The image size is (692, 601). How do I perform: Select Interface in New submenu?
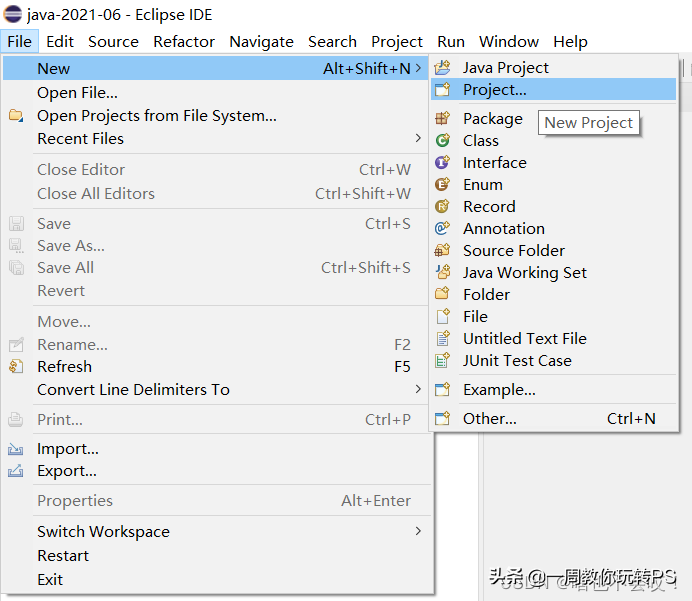pos(553,162)
